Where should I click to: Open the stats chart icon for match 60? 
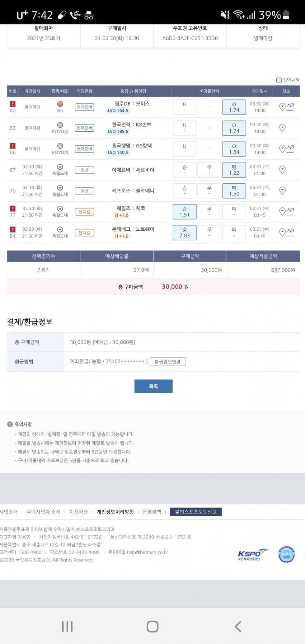coord(290,107)
